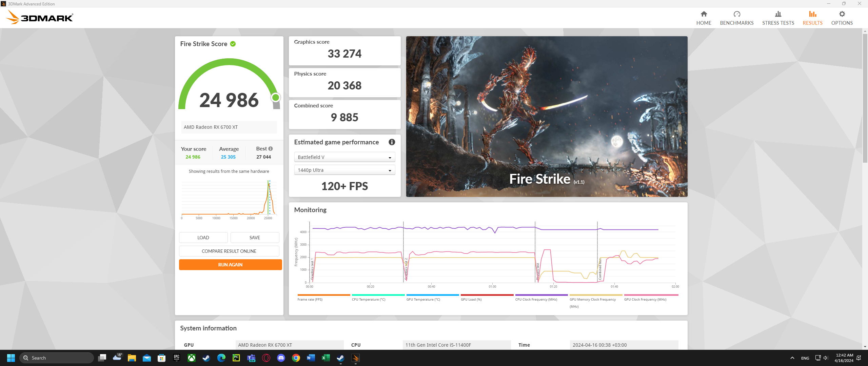This screenshot has width=868, height=366.
Task: Click the score distribution chart
Action: 229,200
